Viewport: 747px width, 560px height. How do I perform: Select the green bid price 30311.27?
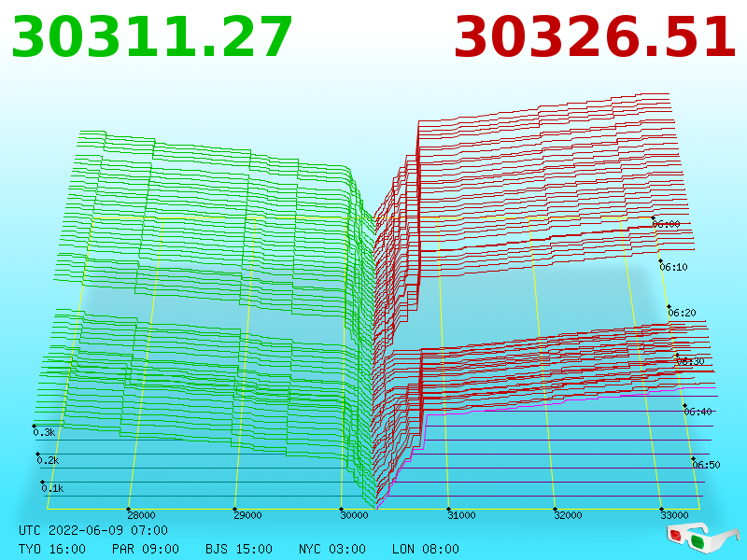point(152,36)
